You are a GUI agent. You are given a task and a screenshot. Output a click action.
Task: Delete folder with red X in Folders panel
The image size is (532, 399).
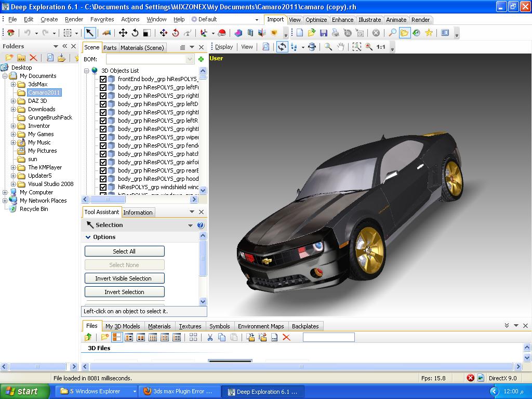pos(33,58)
